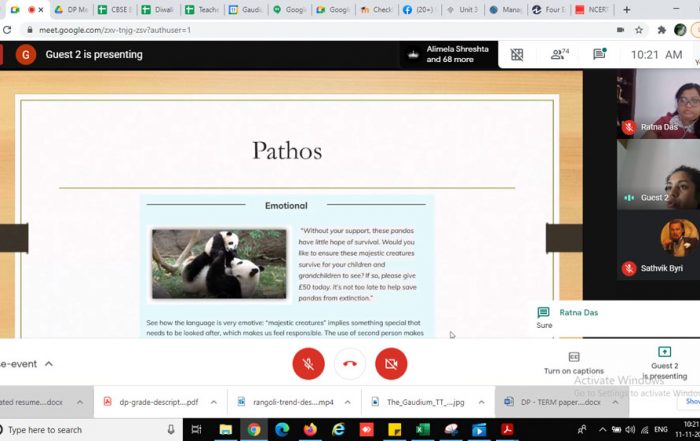
Task: Open Google Chrome from the taskbar
Action: tap(254, 430)
